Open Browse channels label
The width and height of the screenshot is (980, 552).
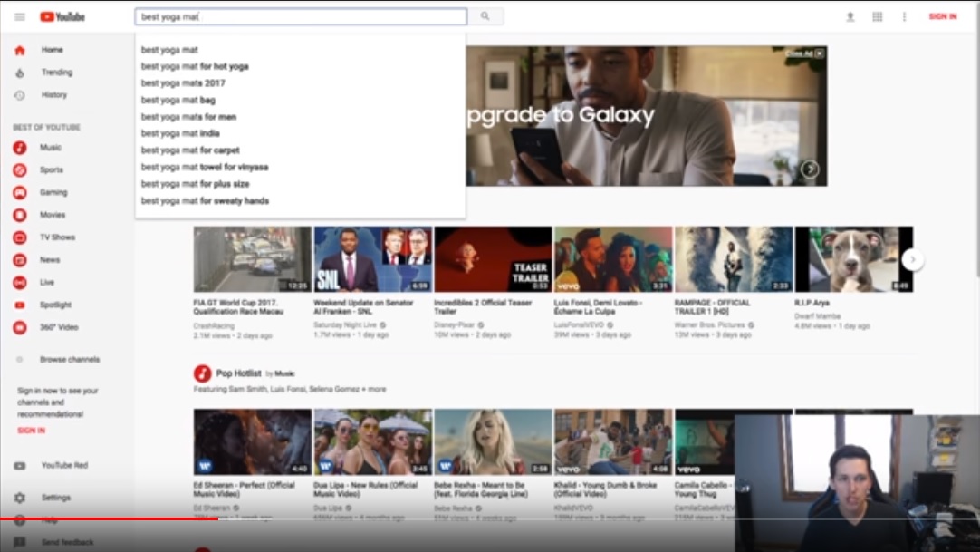pyautogui.click(x=70, y=360)
